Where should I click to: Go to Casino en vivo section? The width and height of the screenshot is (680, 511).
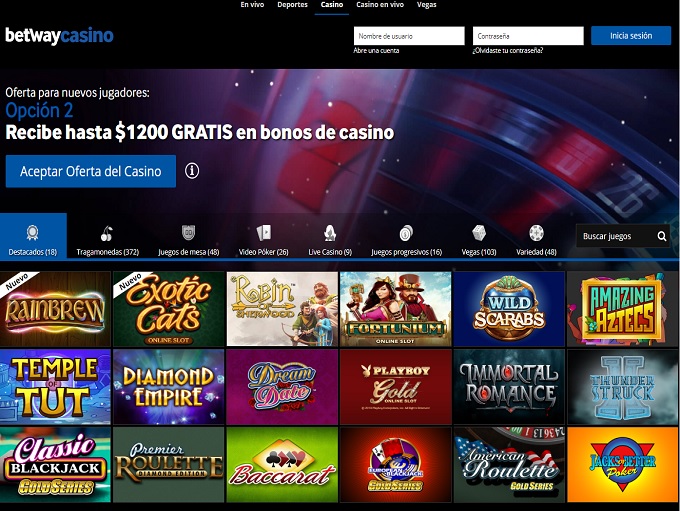pyautogui.click(x=380, y=5)
